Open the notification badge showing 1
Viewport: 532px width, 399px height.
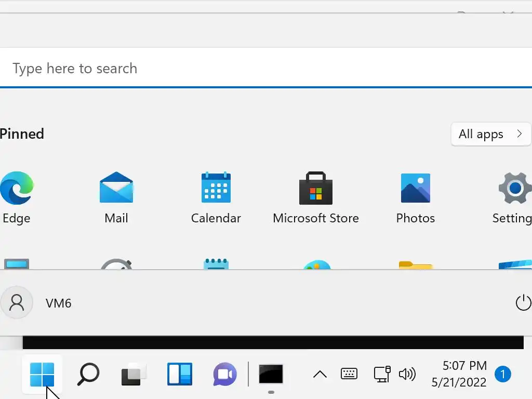click(503, 374)
